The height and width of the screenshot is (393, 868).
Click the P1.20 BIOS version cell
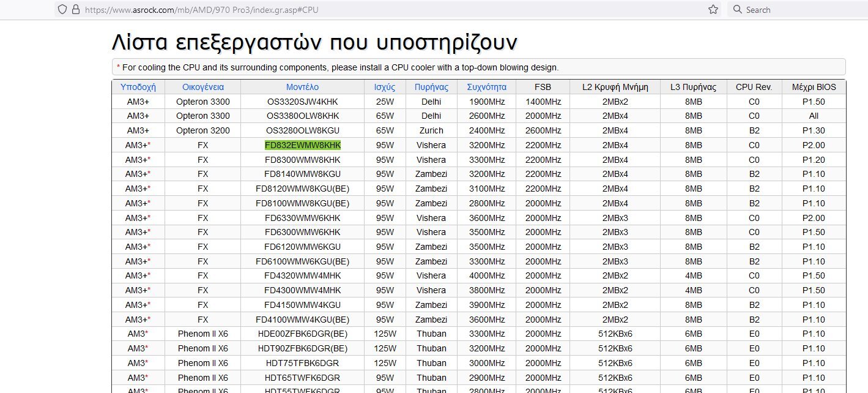pos(814,160)
